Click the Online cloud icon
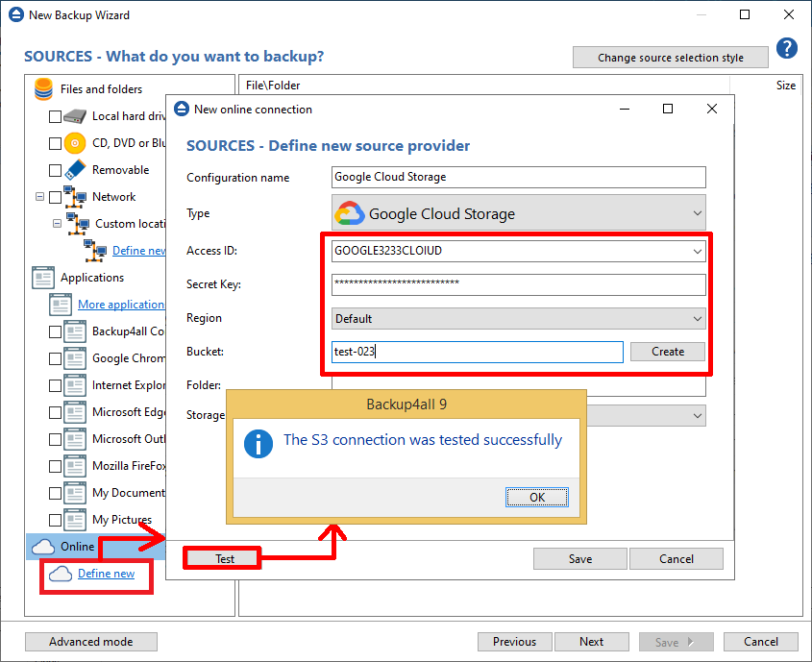 tap(43, 547)
